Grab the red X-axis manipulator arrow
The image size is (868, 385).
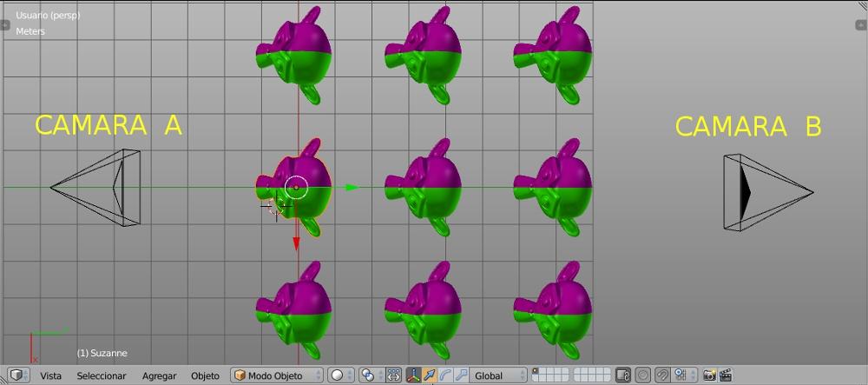[296, 243]
